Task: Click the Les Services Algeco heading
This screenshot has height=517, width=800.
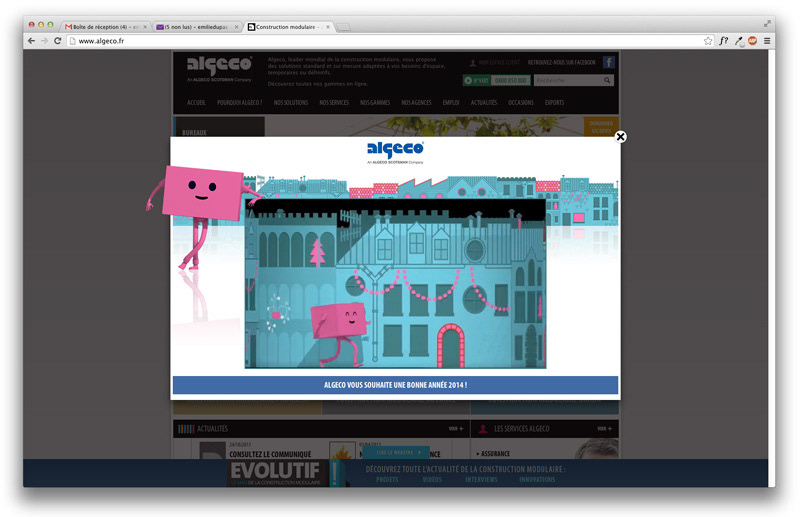Action: (521, 429)
